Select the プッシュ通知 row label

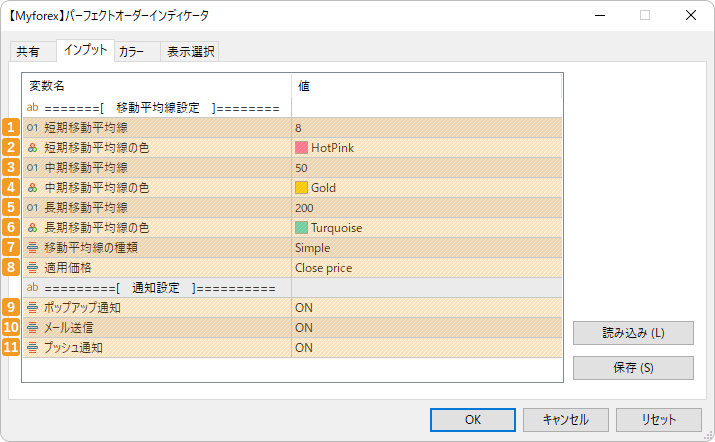(x=73, y=348)
